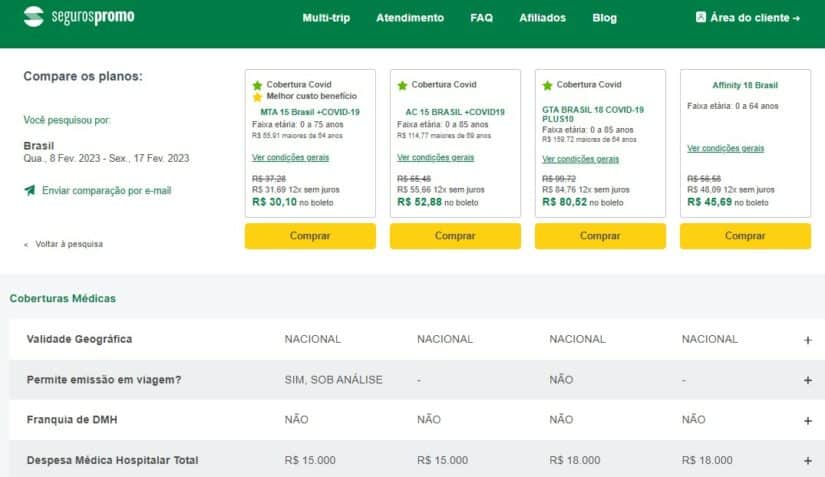Click the paper plane email icon

point(29,190)
